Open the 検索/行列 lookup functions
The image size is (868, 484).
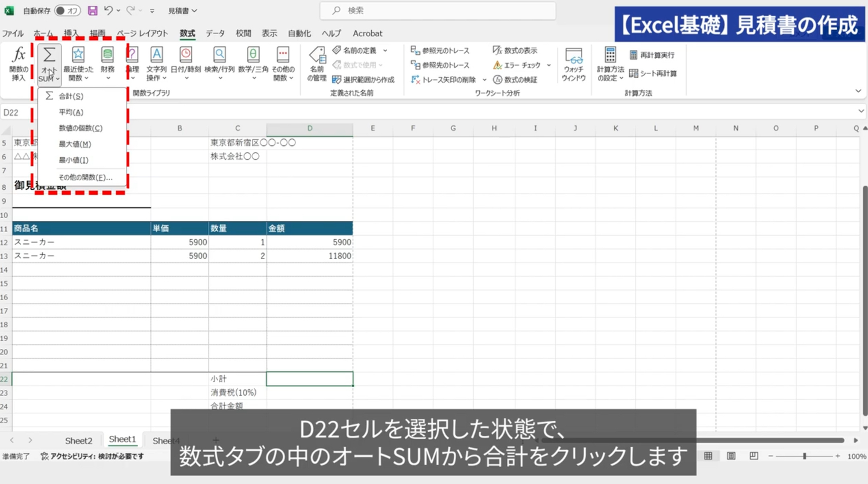click(219, 64)
